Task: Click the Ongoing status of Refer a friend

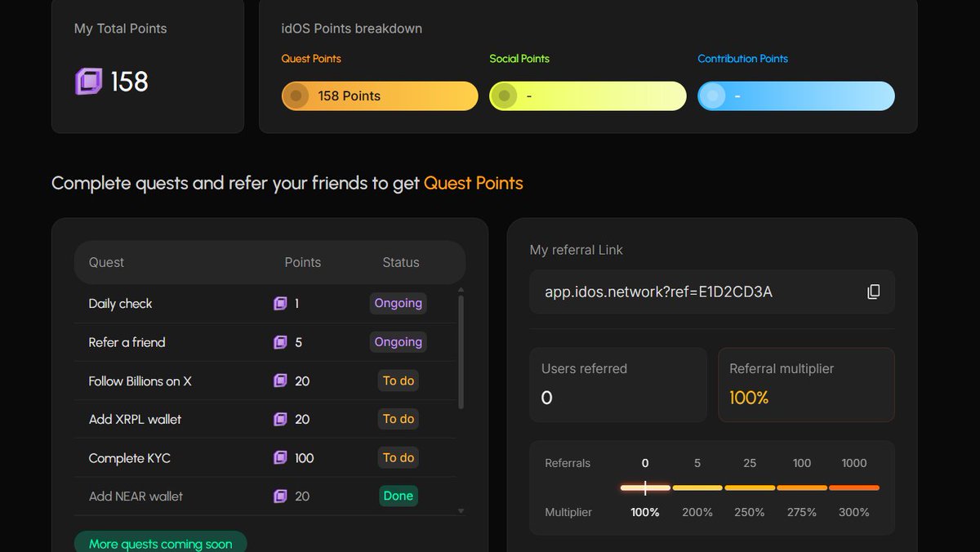Action: [399, 342]
